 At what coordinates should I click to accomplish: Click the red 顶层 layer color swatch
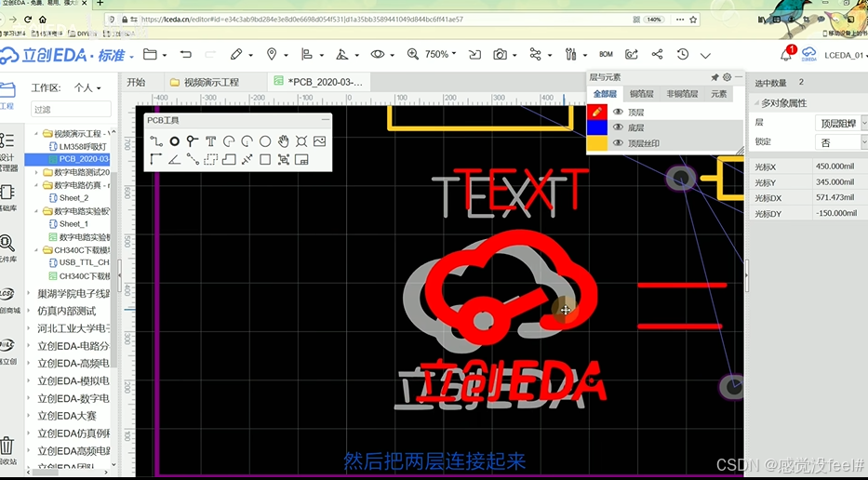tap(596, 112)
